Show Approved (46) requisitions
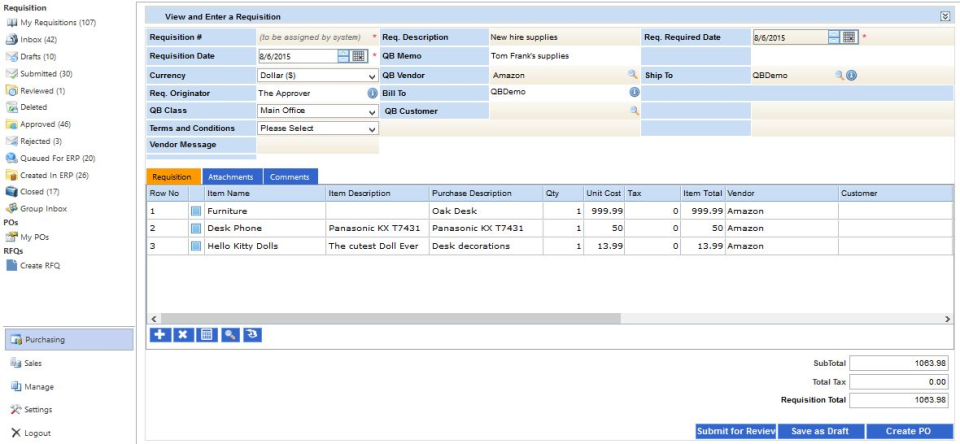 (x=38, y=124)
